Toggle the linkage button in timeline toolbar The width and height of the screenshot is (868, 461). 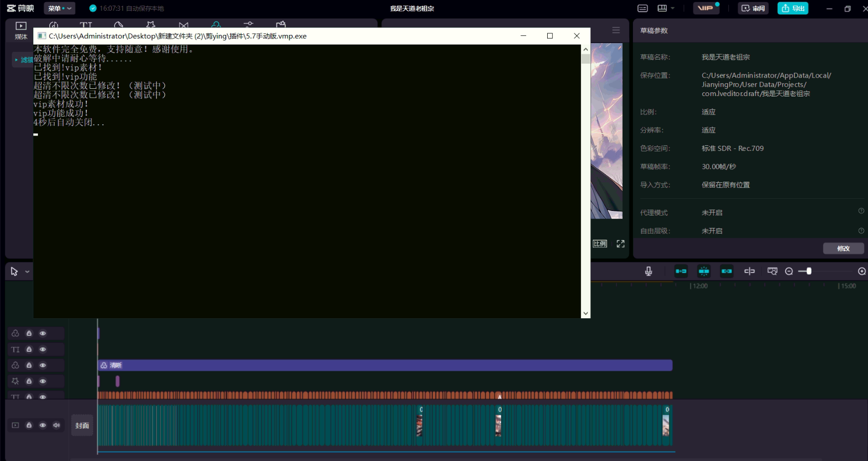click(x=726, y=271)
